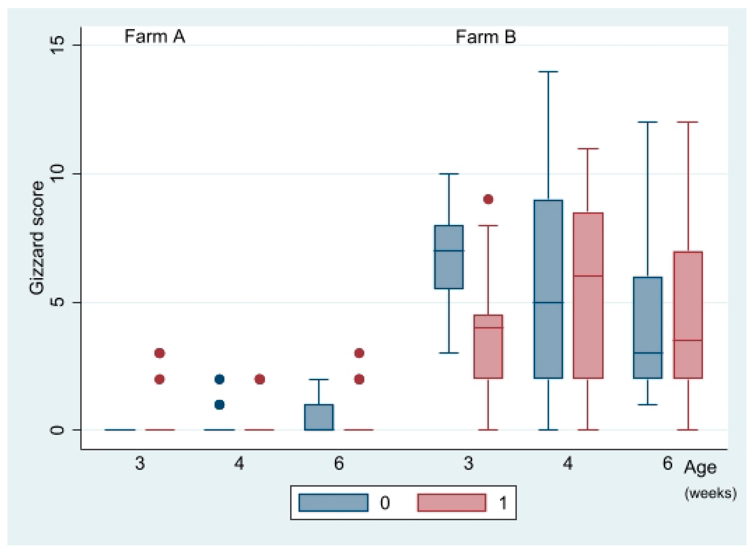Viewport: 756px width, 553px height.
Task: Select the blue box for Farm B week 3
Action: (449, 257)
